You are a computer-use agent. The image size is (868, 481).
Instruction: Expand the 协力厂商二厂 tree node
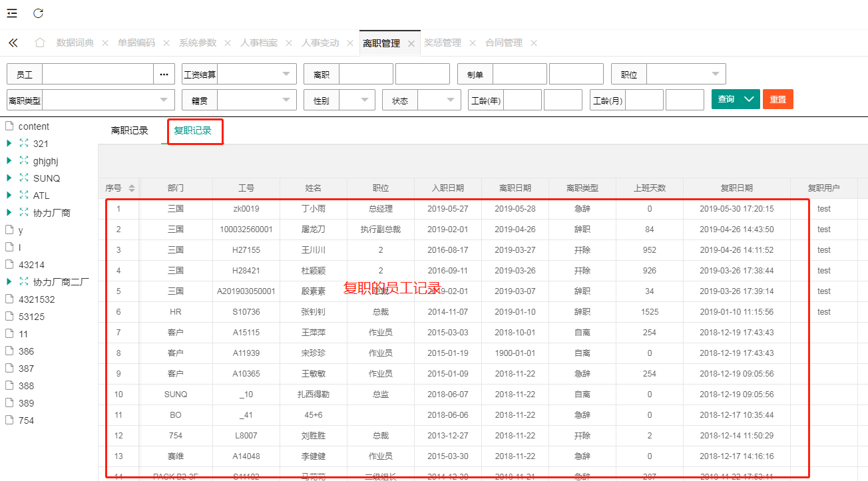(9, 282)
